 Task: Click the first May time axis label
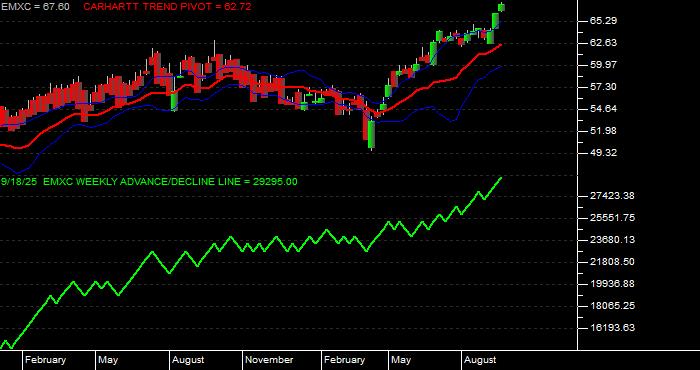coord(108,360)
